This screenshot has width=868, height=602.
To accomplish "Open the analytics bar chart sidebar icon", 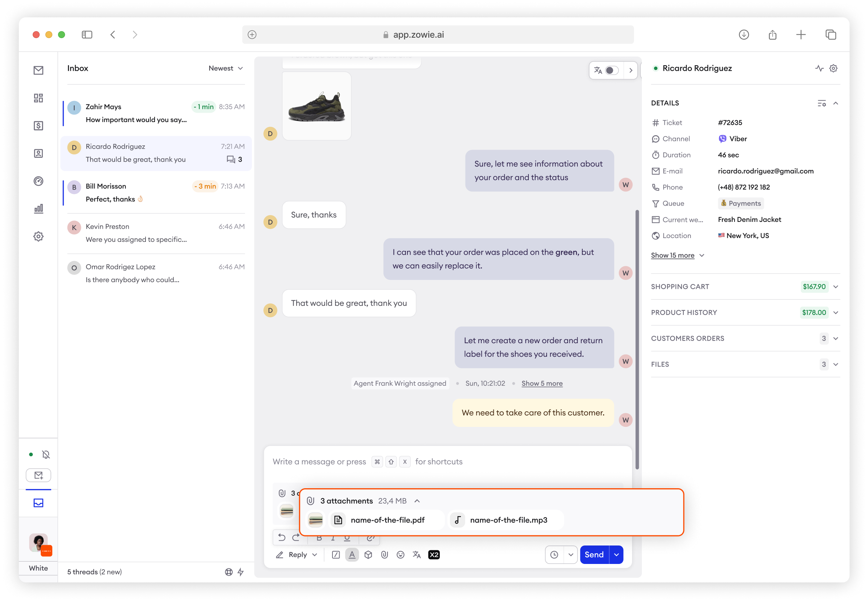I will point(38,209).
